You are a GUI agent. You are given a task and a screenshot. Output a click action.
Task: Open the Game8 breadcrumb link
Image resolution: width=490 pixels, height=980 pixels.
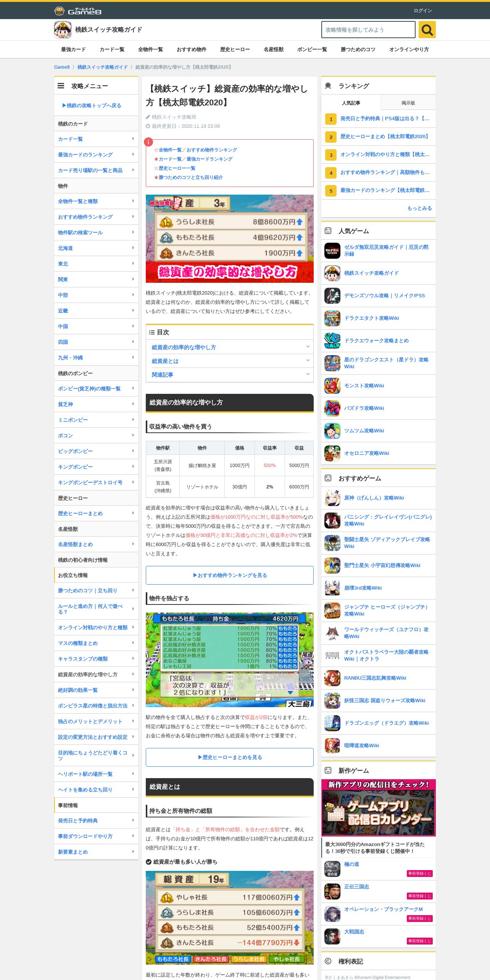click(62, 67)
